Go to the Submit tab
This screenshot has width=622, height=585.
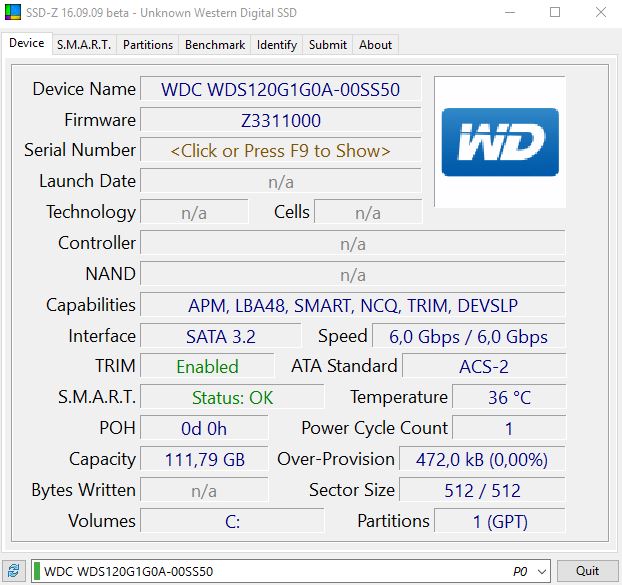[328, 45]
